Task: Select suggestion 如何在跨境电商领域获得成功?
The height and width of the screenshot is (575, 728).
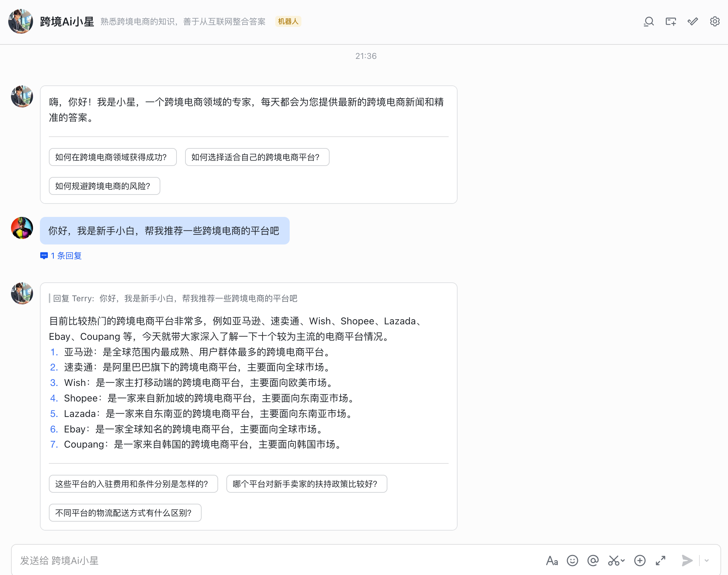Action: (x=113, y=157)
